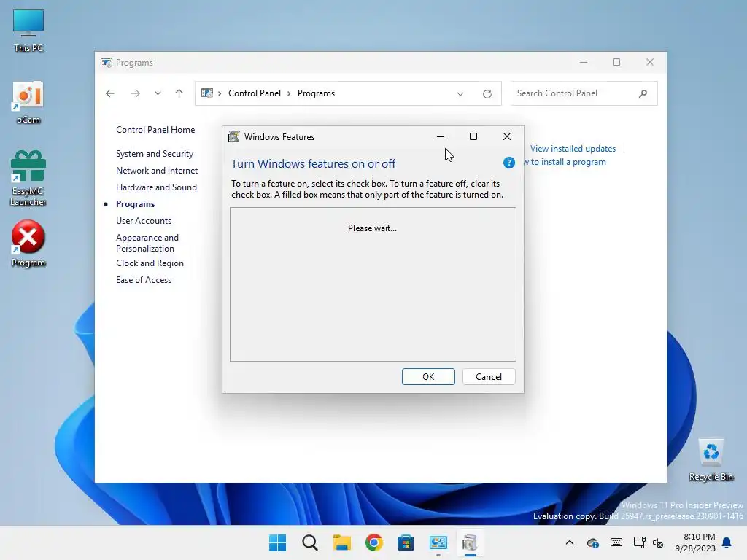Click the Windows Features title bar icon
Screen dimensions: 747x560
pyautogui.click(x=234, y=136)
